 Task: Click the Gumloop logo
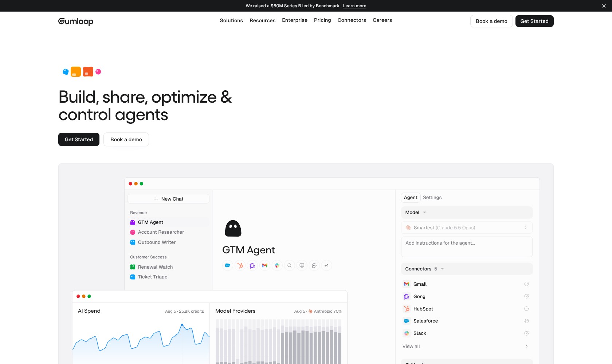tap(76, 21)
